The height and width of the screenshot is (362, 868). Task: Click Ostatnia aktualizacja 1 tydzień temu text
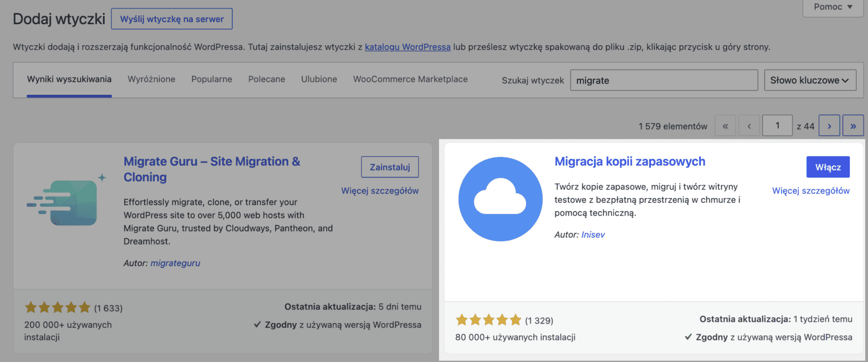click(776, 319)
